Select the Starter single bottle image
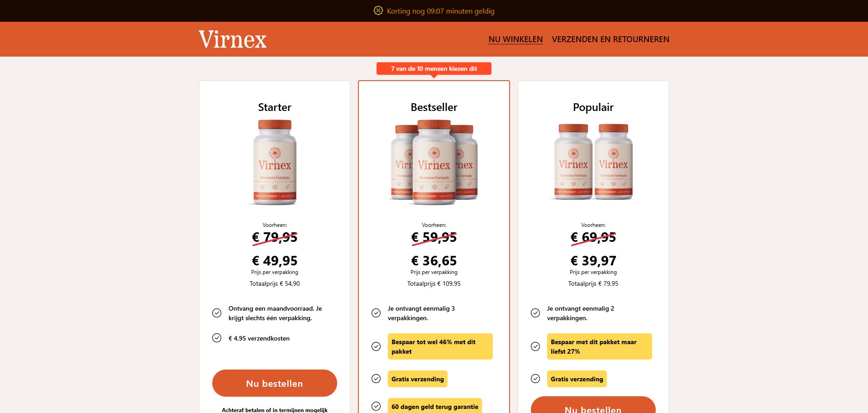The image size is (868, 413). (275, 162)
